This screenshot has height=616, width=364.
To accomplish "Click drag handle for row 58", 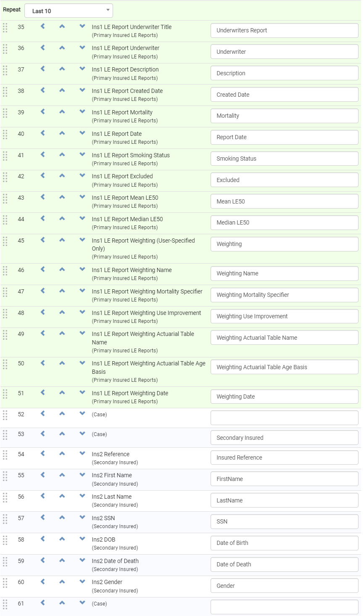I will point(5,540).
